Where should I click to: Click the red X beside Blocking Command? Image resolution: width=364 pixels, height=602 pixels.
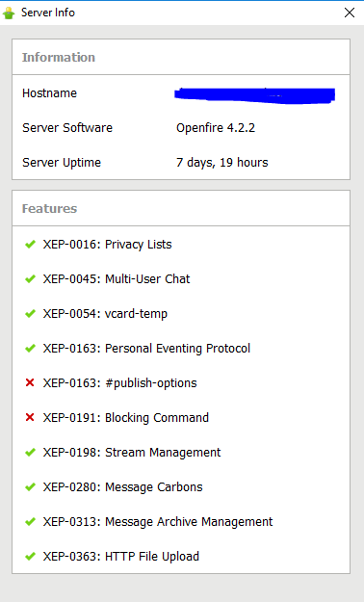[30, 417]
